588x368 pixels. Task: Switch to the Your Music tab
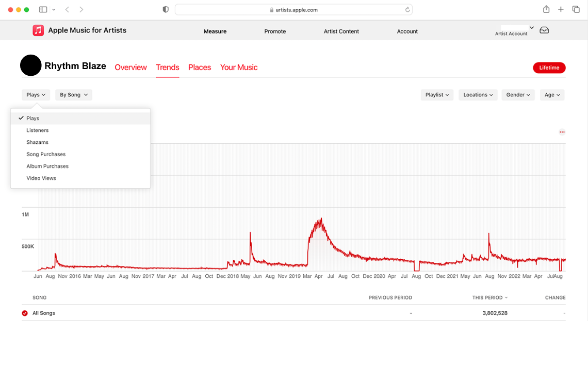[x=239, y=68]
